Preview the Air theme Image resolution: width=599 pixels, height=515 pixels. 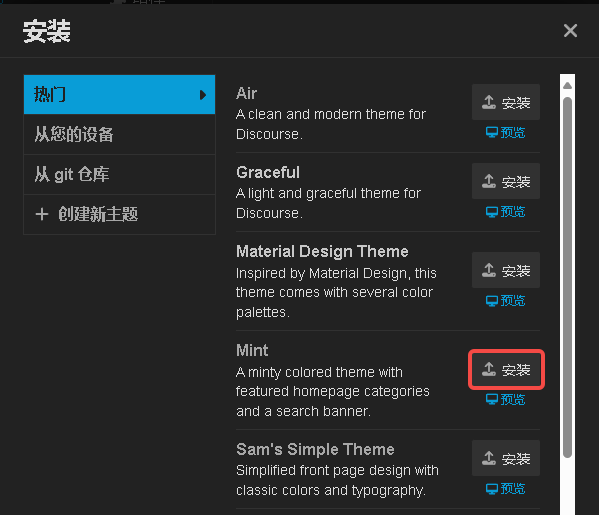click(x=505, y=133)
